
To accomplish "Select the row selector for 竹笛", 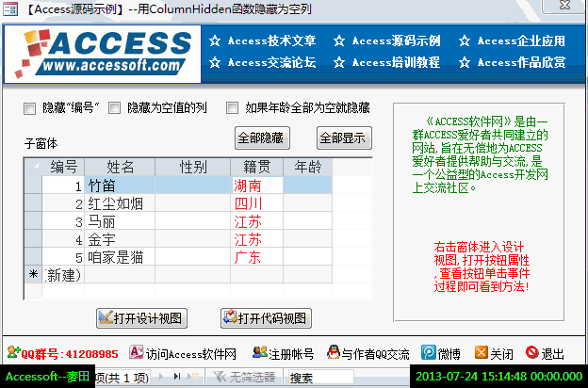I will click(33, 186).
